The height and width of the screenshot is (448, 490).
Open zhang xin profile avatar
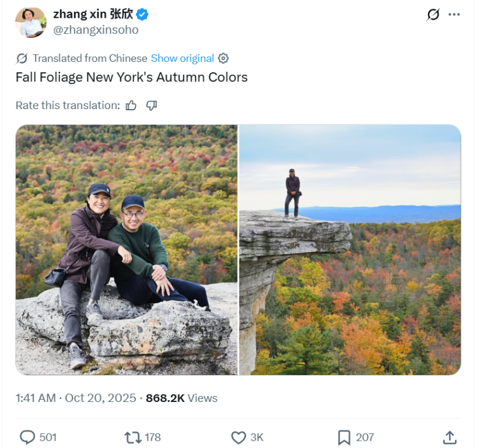coord(31,22)
